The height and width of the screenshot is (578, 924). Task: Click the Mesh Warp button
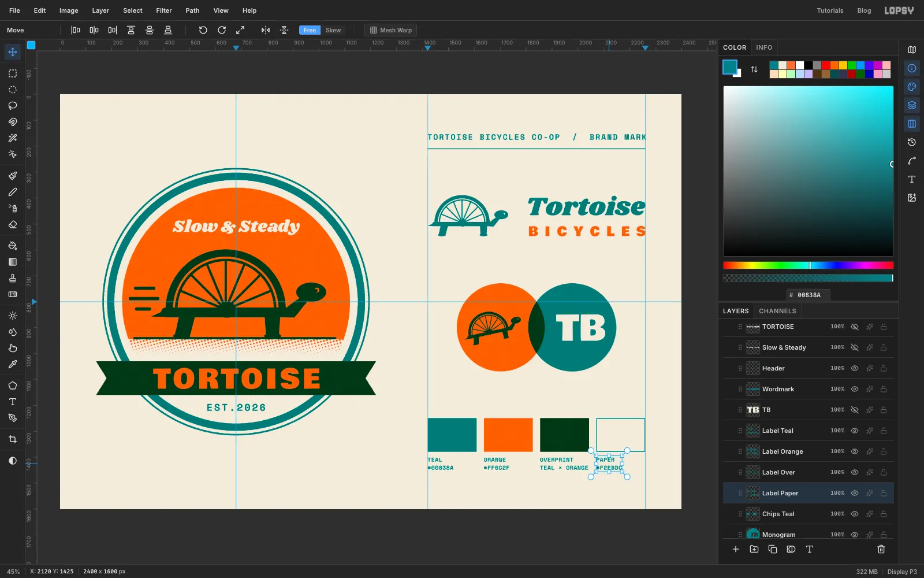coord(390,30)
